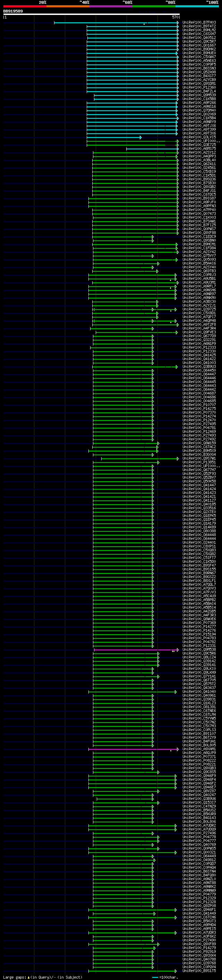Select the UniRef100_Q7Y1A1 label

click(199, 677)
